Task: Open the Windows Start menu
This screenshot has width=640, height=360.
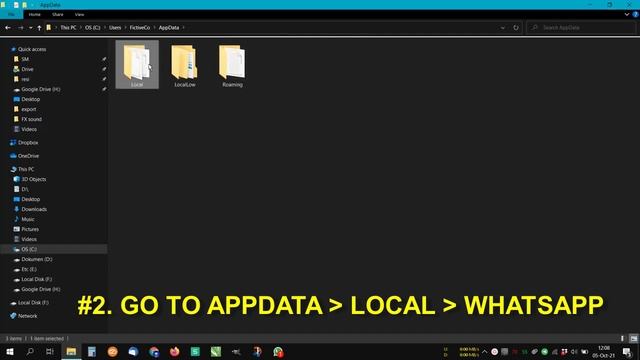Action: click(10, 351)
